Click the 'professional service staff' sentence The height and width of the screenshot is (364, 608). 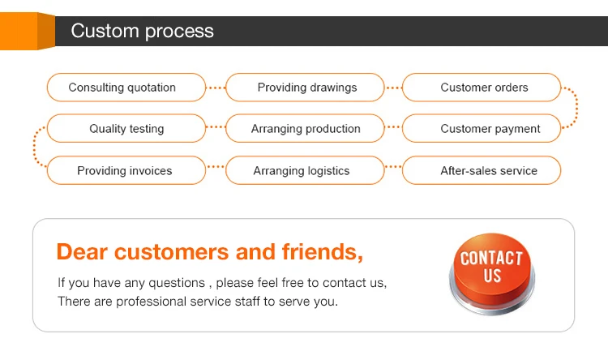point(197,302)
